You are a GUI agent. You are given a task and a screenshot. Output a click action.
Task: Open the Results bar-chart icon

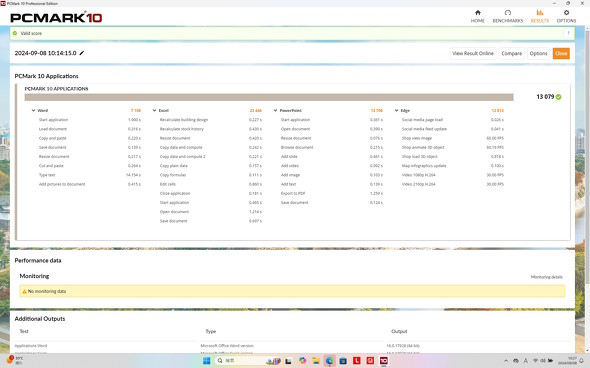click(540, 13)
